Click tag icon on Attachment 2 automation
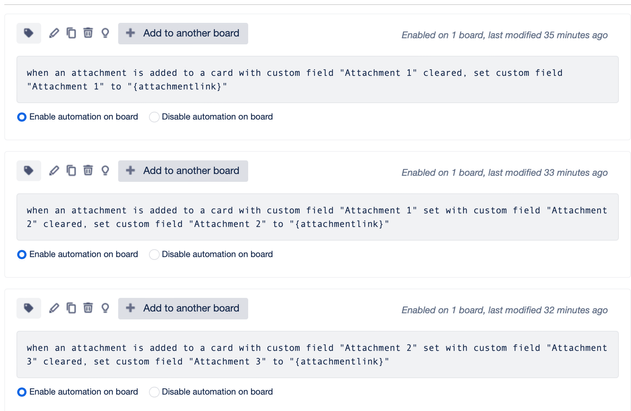631x411 pixels. click(x=29, y=171)
